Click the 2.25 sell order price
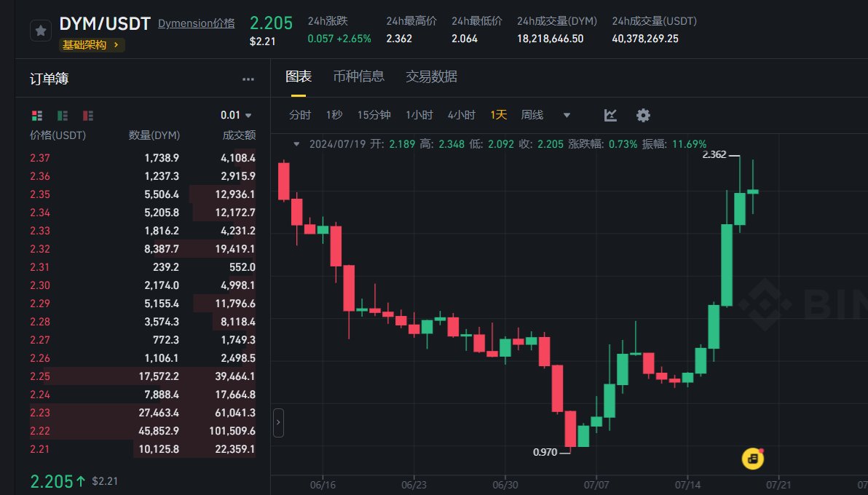The height and width of the screenshot is (495, 868). (40, 376)
